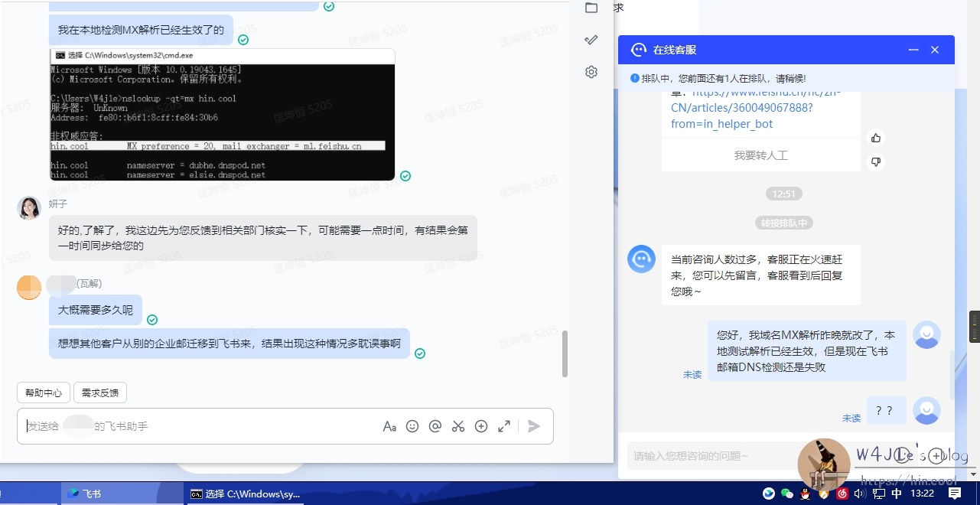Switch to the cmd.exe taskbar window
The width and height of the screenshot is (980, 505).
pyautogui.click(x=245, y=494)
